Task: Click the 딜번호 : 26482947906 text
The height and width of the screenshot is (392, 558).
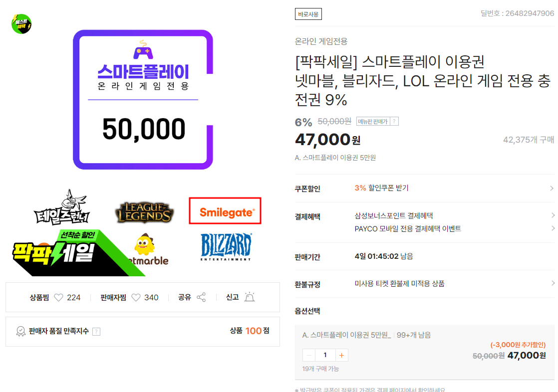Action: (x=517, y=13)
